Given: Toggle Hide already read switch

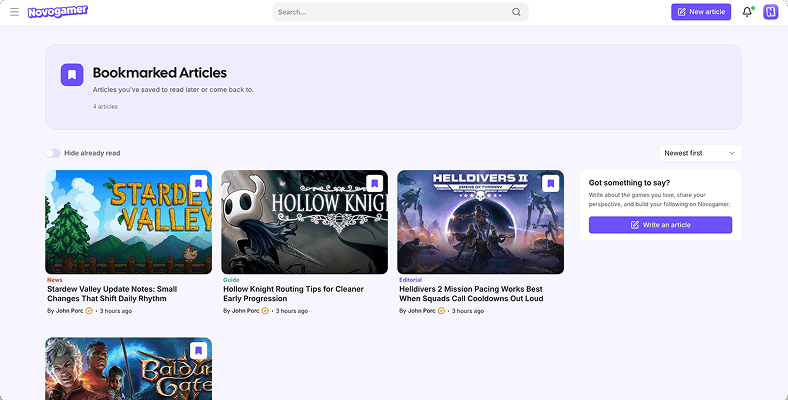Looking at the screenshot, I should [x=53, y=153].
